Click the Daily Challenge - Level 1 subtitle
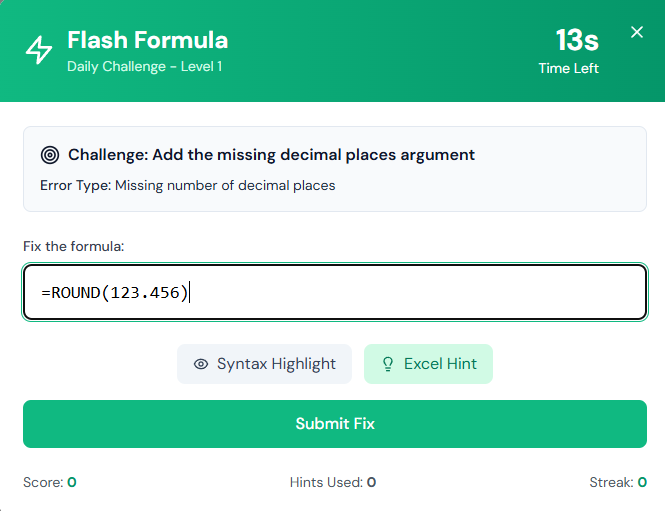Image resolution: width=665 pixels, height=511 pixels. click(145, 67)
